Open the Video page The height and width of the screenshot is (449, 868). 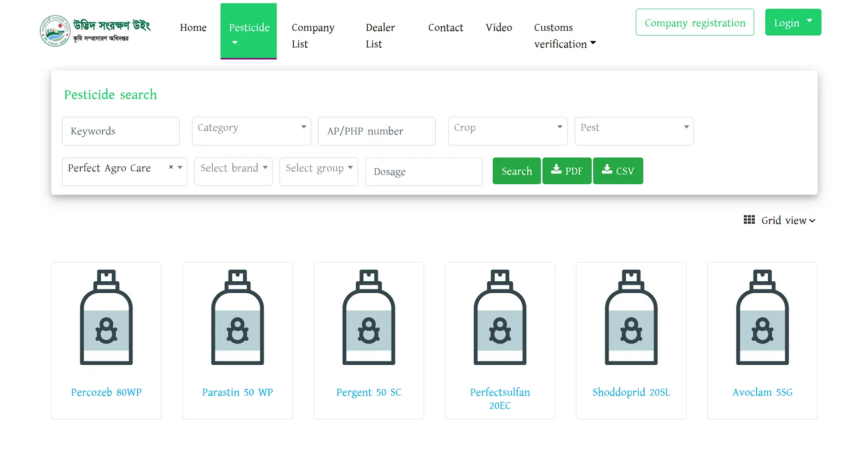click(x=499, y=28)
